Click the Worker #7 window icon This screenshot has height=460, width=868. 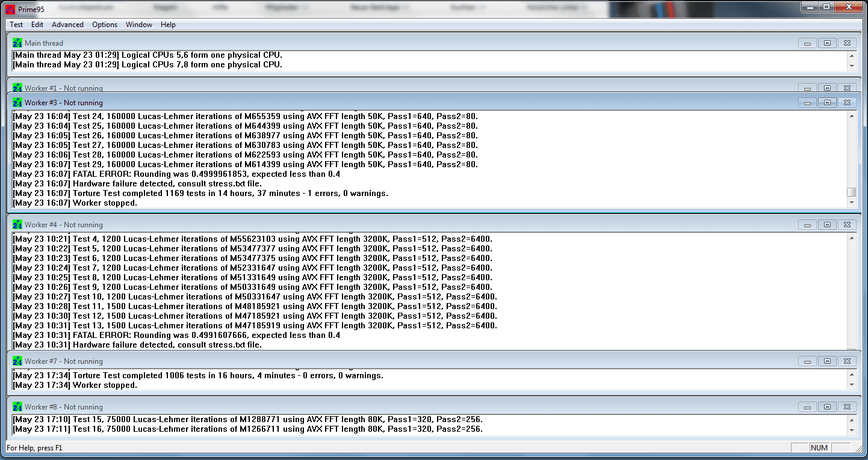[17, 361]
